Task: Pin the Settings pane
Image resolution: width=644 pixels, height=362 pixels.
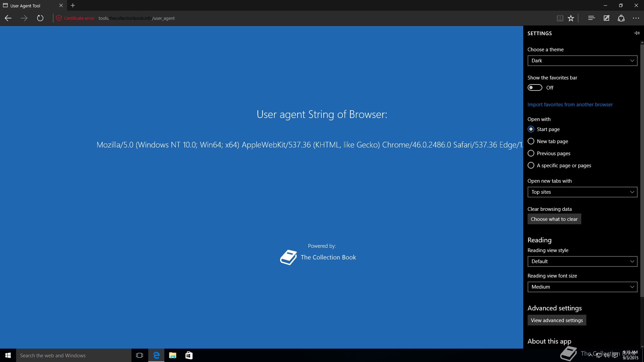Action: 637,33
